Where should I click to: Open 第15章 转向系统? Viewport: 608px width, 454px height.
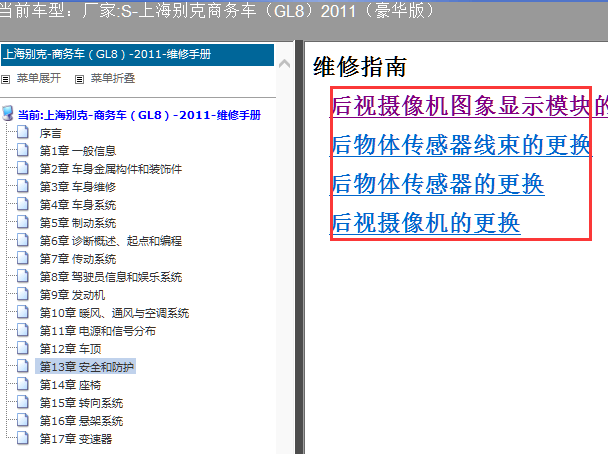click(81, 403)
